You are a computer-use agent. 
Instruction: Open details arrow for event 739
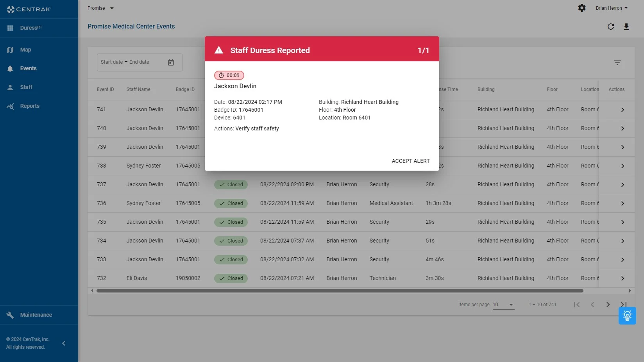click(623, 147)
